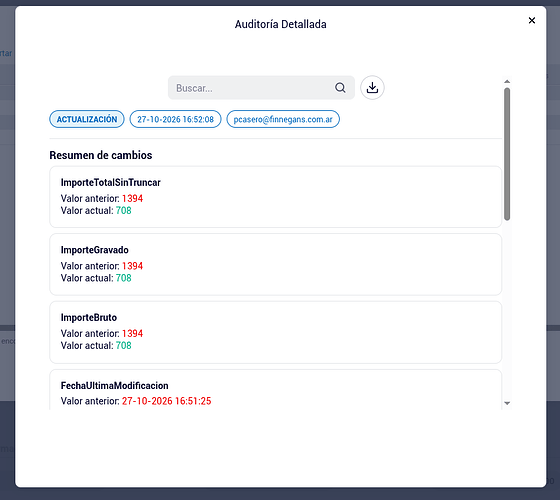
Task: Click the scrollbar up arrow
Action: (x=507, y=81)
